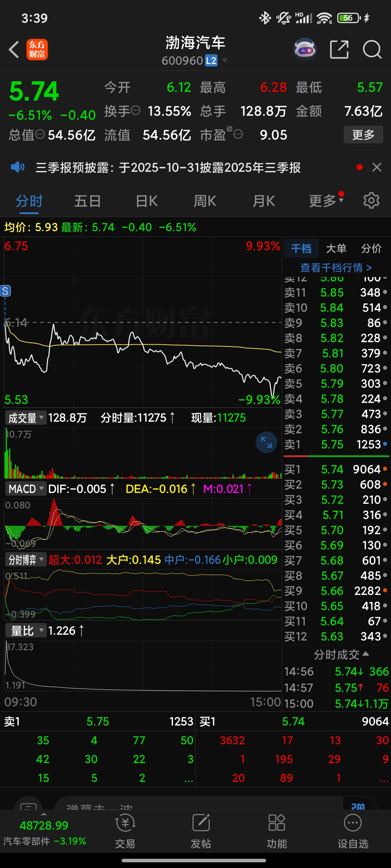Tap the 总值 info icon
The image size is (391, 868).
pos(40,135)
